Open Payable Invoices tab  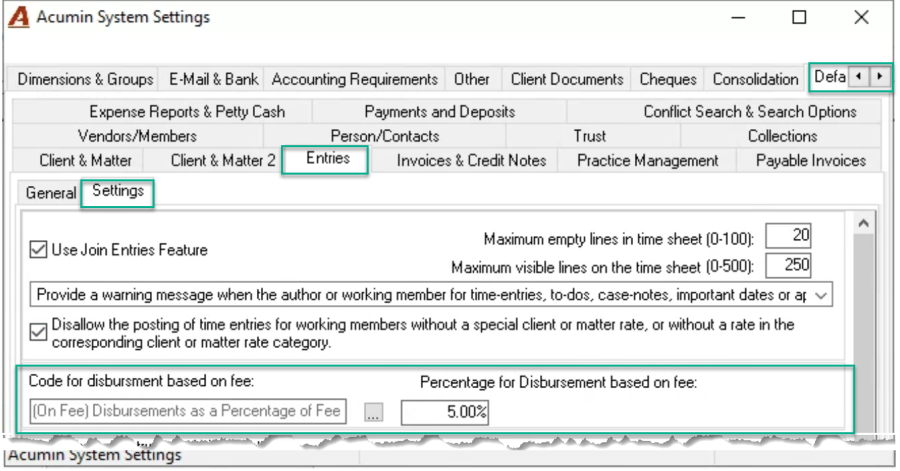pyautogui.click(x=810, y=160)
